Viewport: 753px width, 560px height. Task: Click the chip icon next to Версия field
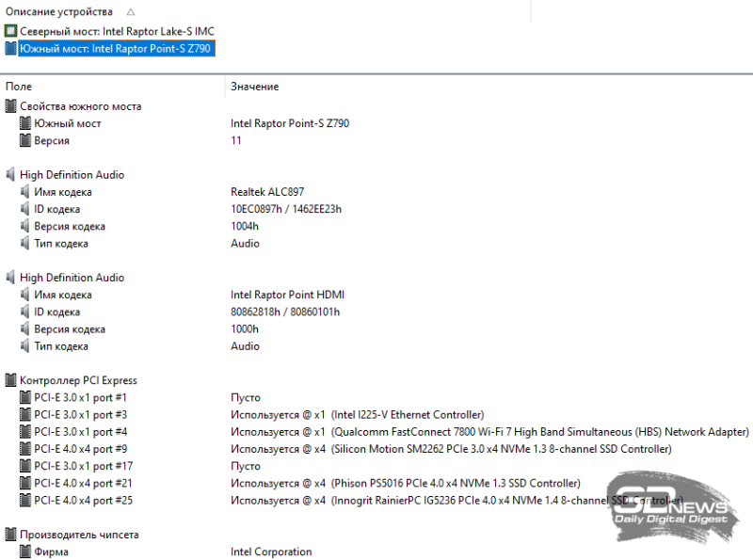coord(25,141)
